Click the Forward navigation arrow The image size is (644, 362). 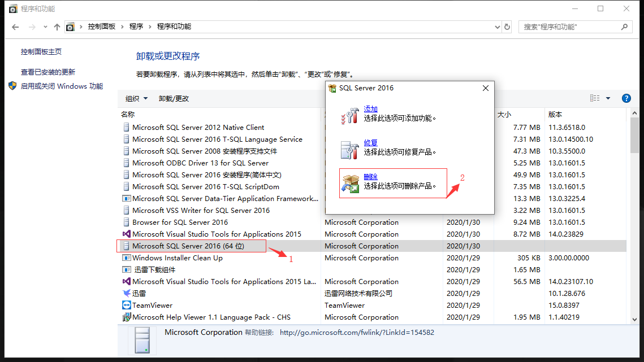(32, 27)
